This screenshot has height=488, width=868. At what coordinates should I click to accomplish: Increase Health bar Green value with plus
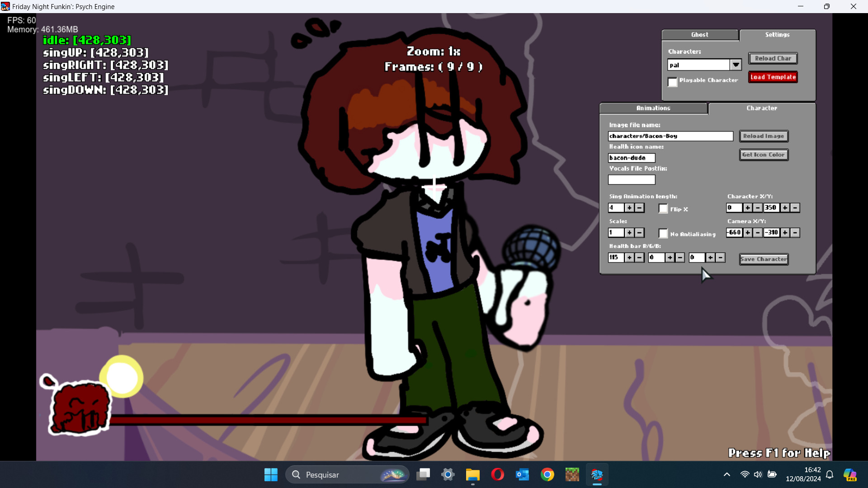pyautogui.click(x=670, y=258)
